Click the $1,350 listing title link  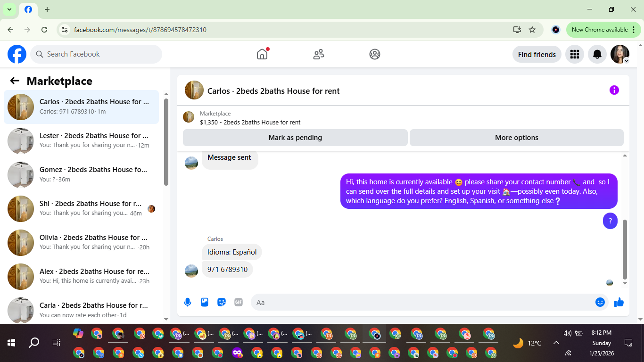[x=250, y=122]
